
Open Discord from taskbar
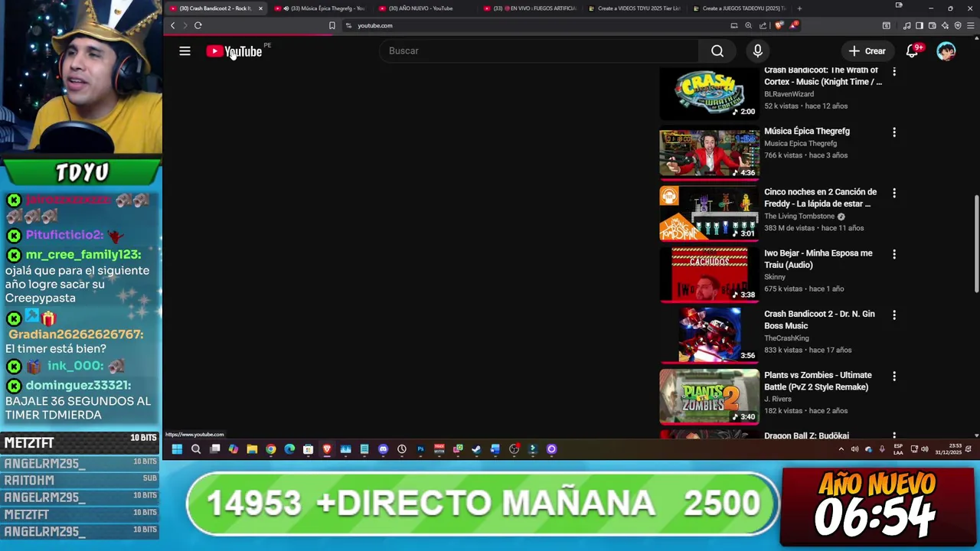click(x=383, y=449)
